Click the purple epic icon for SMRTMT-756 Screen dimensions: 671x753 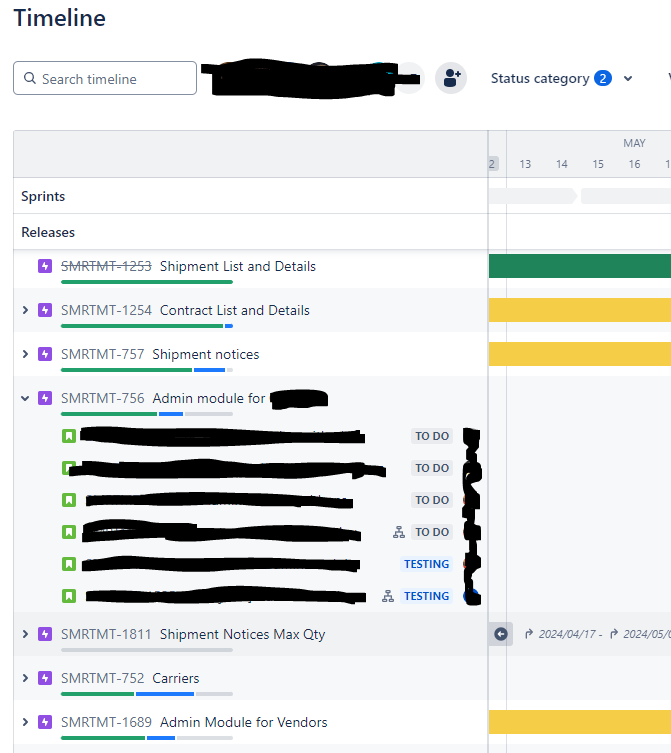(x=45, y=398)
